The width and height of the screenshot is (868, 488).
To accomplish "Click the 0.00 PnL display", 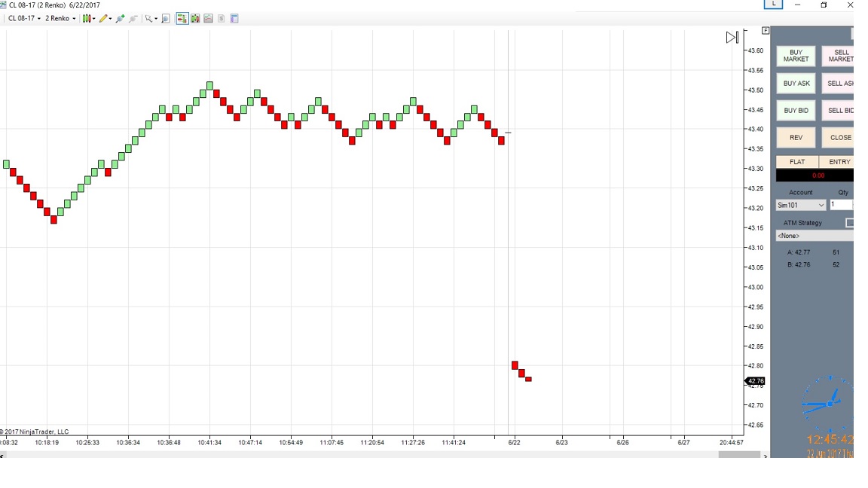I will point(815,175).
